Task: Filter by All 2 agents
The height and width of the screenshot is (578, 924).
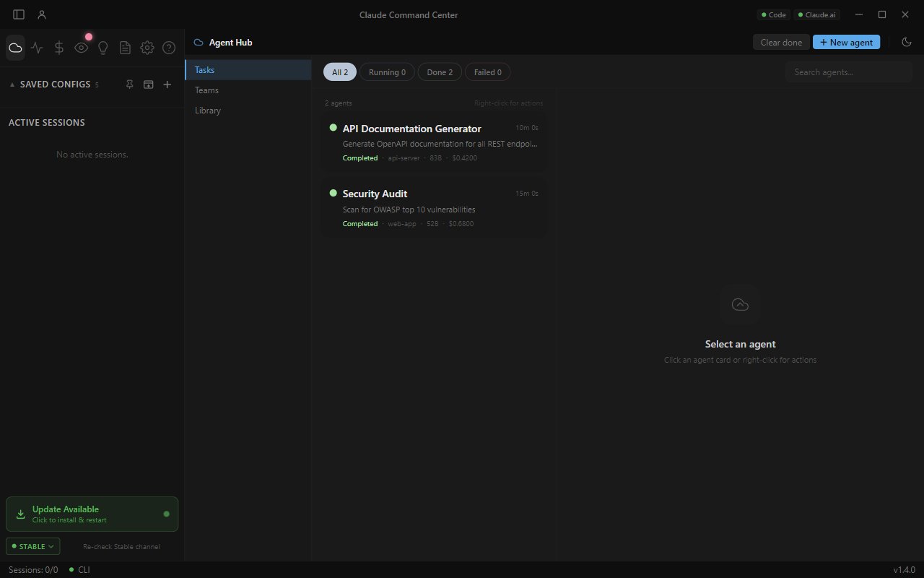Action: [x=340, y=72]
